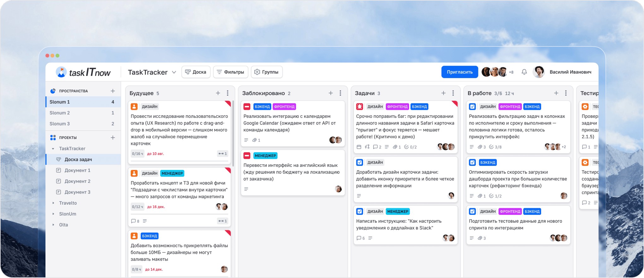Expand the Travelto project tree

[x=53, y=203]
